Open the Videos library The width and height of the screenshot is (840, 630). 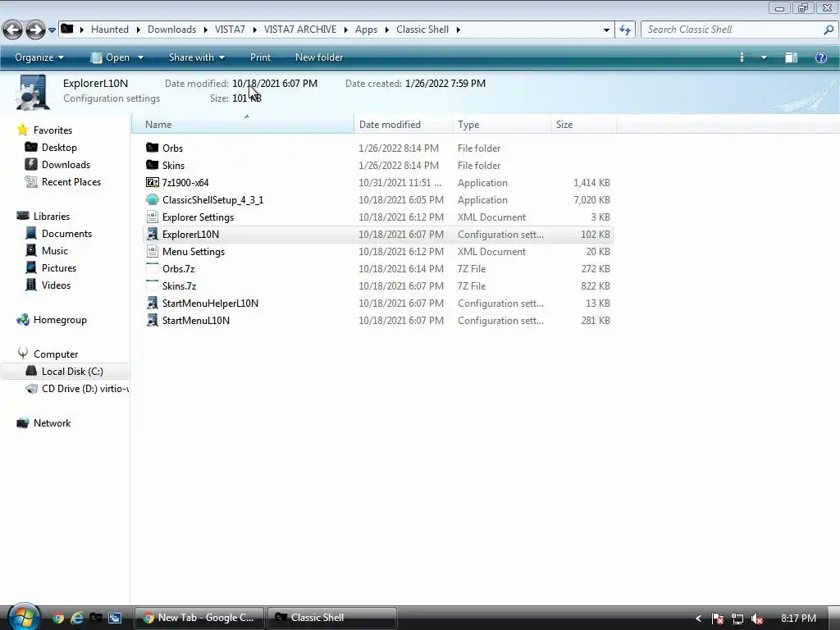pos(57,285)
